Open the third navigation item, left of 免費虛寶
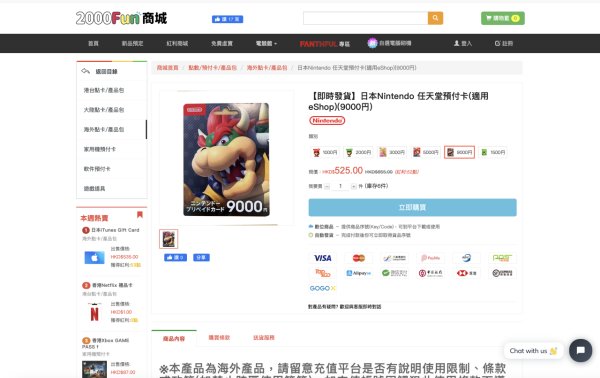Viewport: 600px width, 378px height. [177, 44]
